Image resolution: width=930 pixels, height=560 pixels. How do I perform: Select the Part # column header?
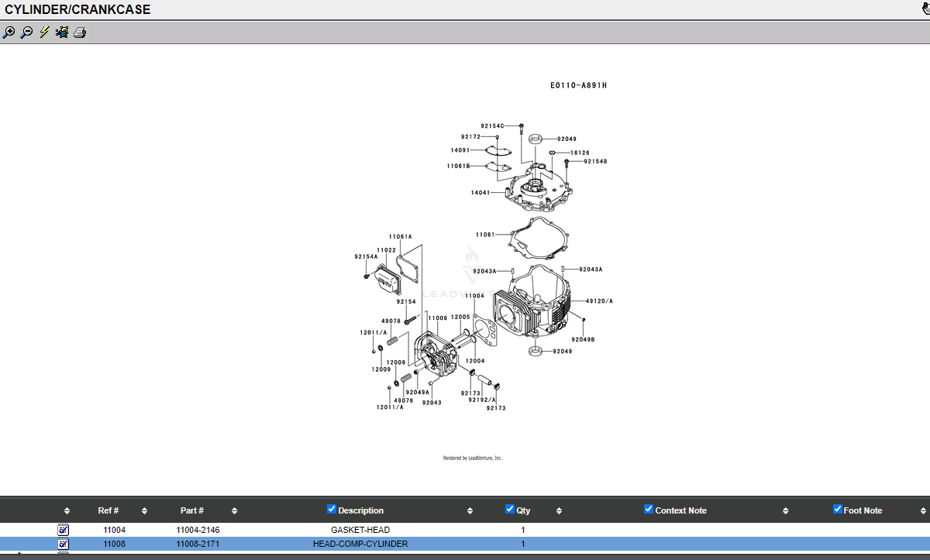tap(192, 510)
